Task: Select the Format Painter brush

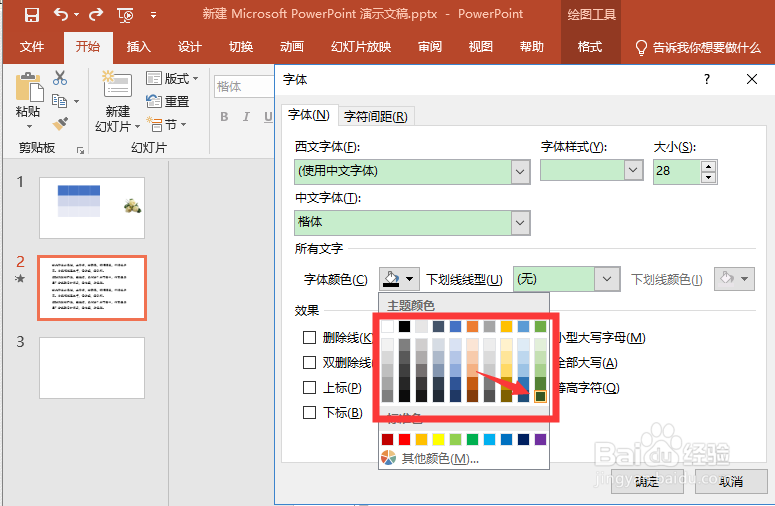Action: [60, 123]
